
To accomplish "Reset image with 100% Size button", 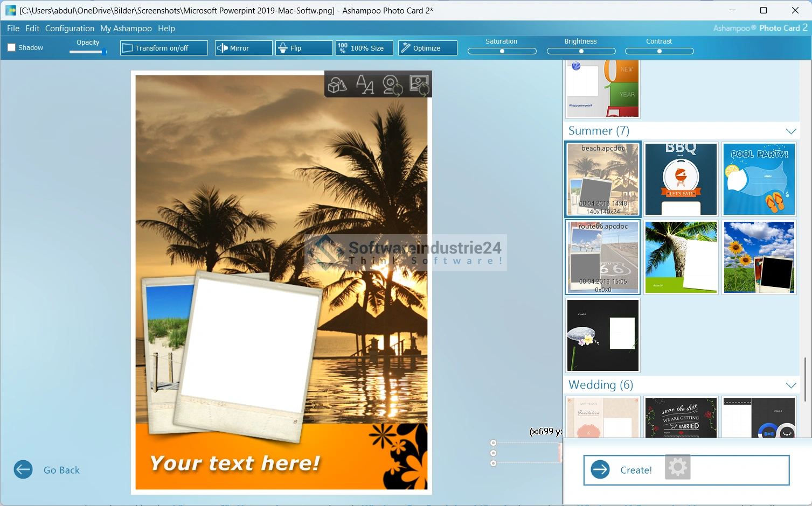I will coord(364,48).
